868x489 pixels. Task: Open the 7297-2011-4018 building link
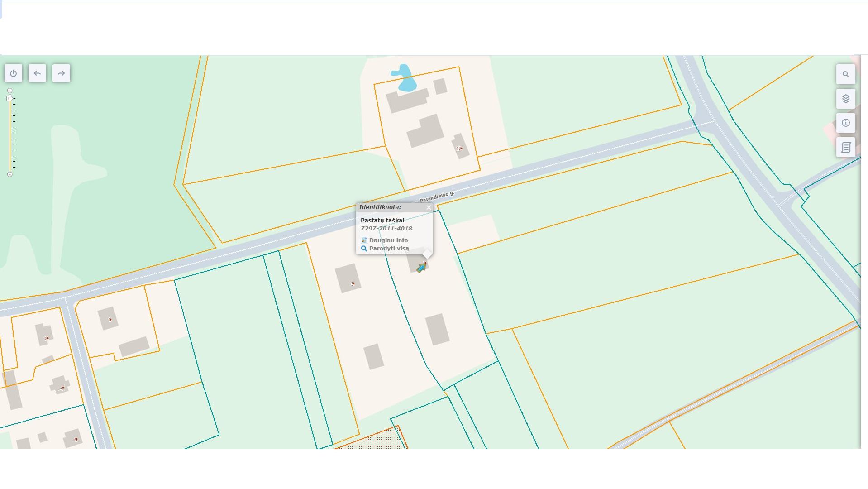point(386,228)
